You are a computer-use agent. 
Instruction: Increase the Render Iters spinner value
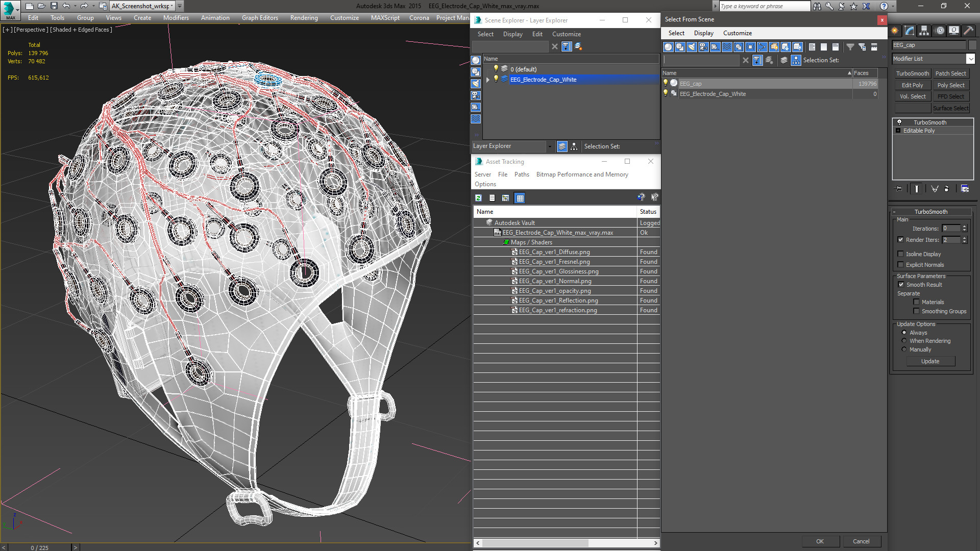click(964, 238)
